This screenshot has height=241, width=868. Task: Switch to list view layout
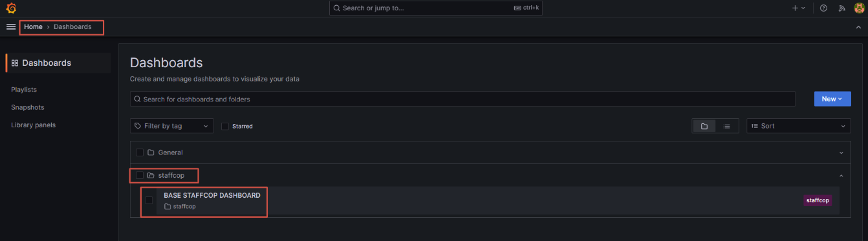pyautogui.click(x=726, y=126)
